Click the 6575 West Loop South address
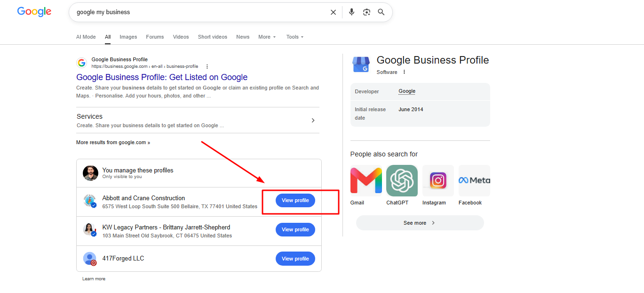The image size is (644, 293). click(x=180, y=207)
